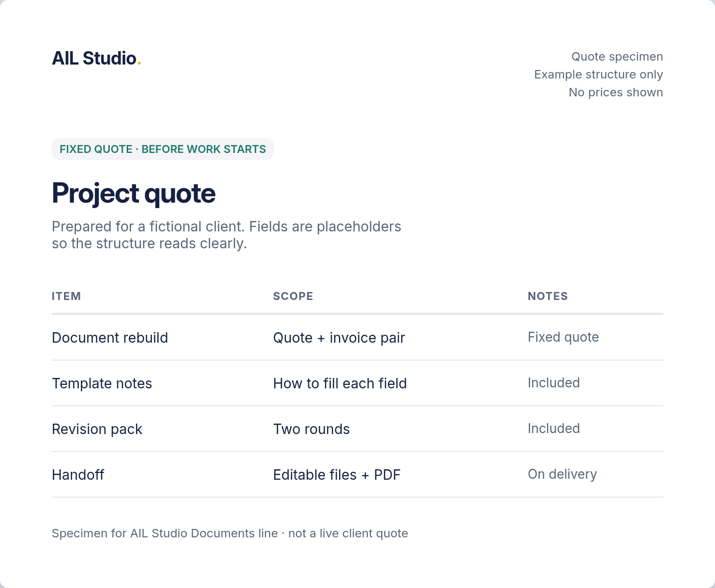This screenshot has width=715, height=588.
Task: Click the SCOPE column header
Action: (x=293, y=296)
